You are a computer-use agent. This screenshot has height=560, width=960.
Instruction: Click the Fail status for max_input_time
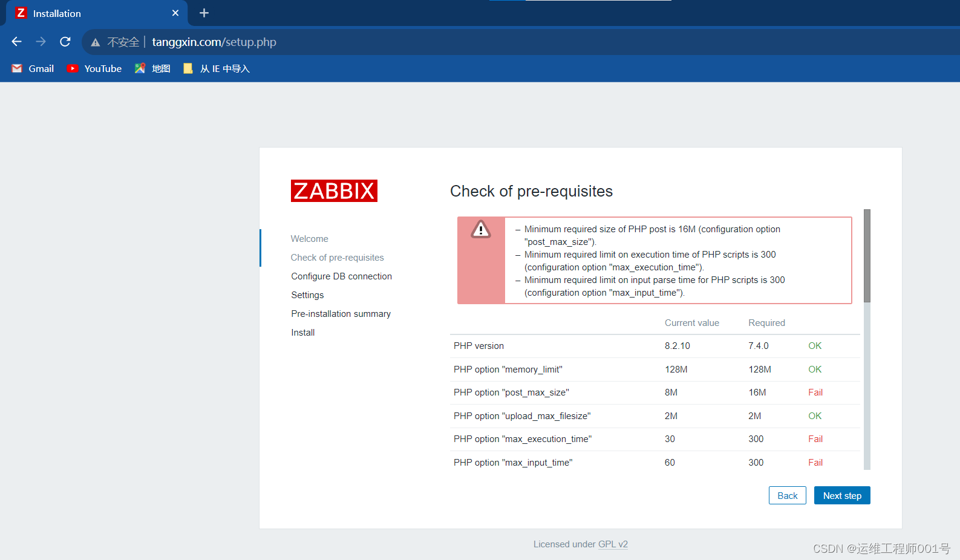[x=815, y=463]
